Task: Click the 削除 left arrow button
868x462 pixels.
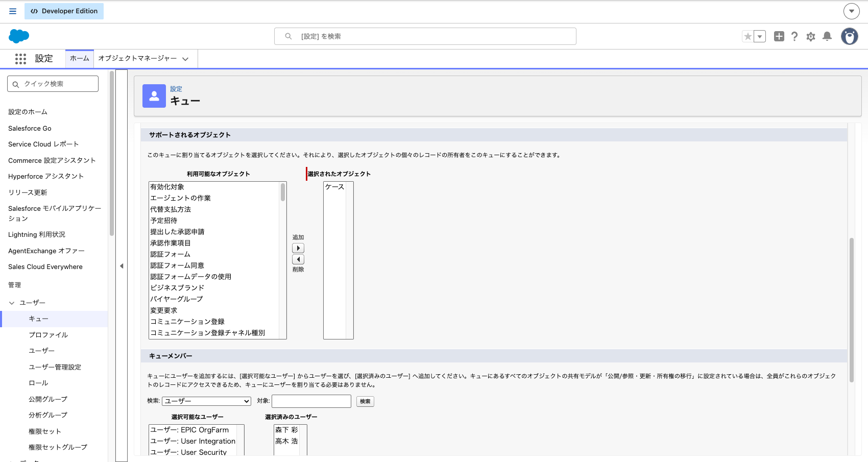Action: point(298,259)
